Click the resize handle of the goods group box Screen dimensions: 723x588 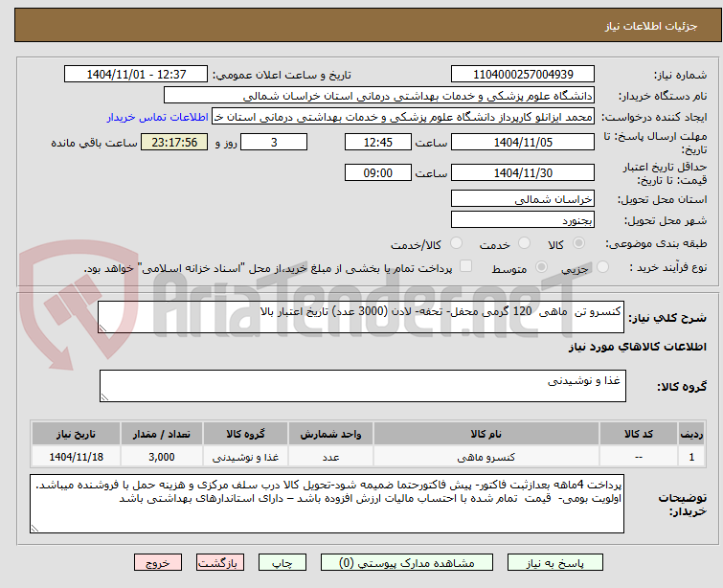(x=104, y=396)
